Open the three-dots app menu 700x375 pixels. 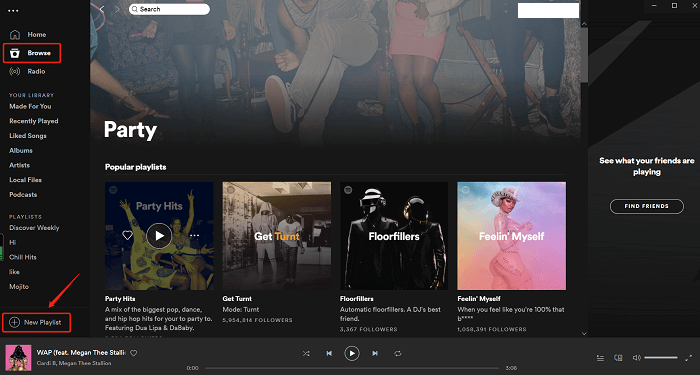coord(13,11)
